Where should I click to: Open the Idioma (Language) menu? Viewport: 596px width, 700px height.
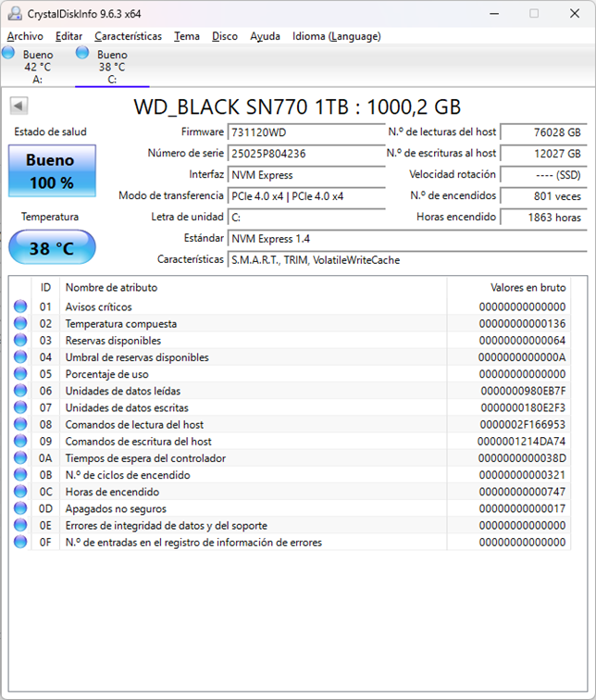(336, 36)
